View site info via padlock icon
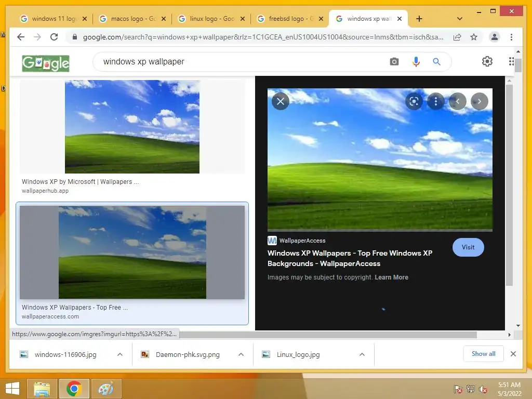 [75, 37]
